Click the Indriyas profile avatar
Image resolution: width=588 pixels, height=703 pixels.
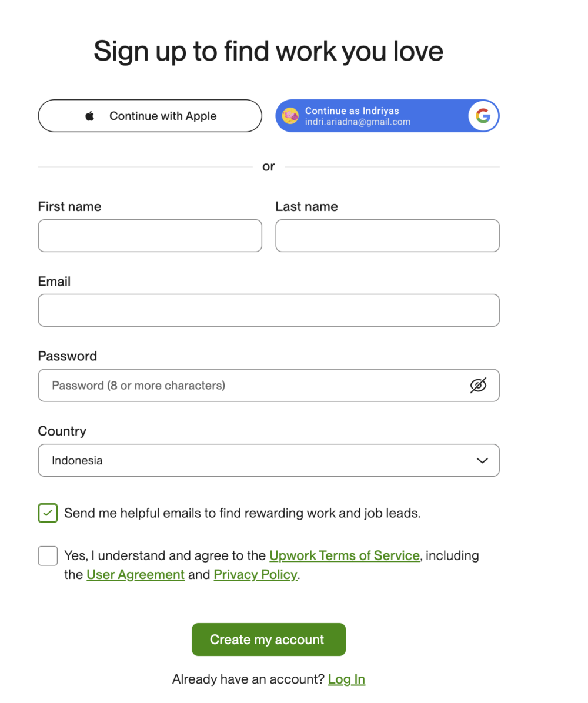pos(290,116)
